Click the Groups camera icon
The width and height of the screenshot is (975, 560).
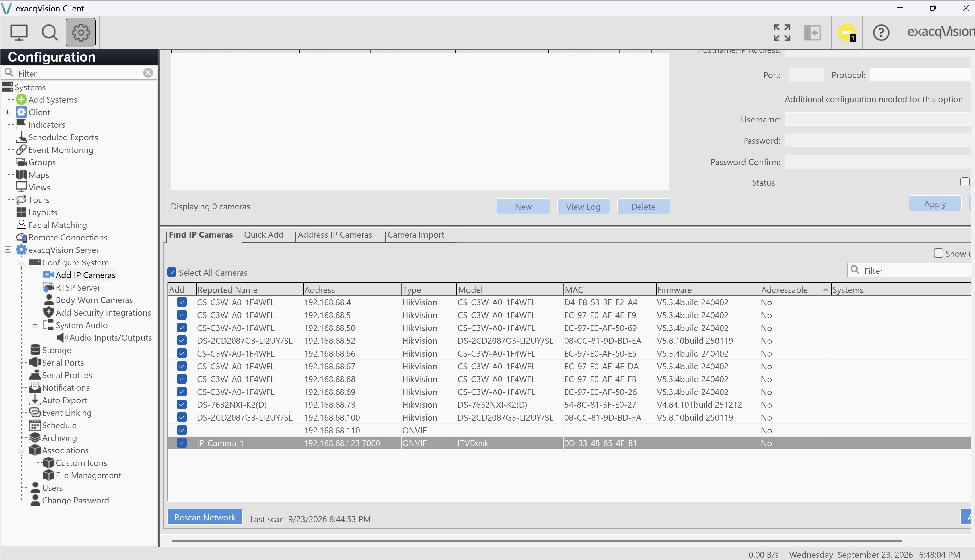21,162
